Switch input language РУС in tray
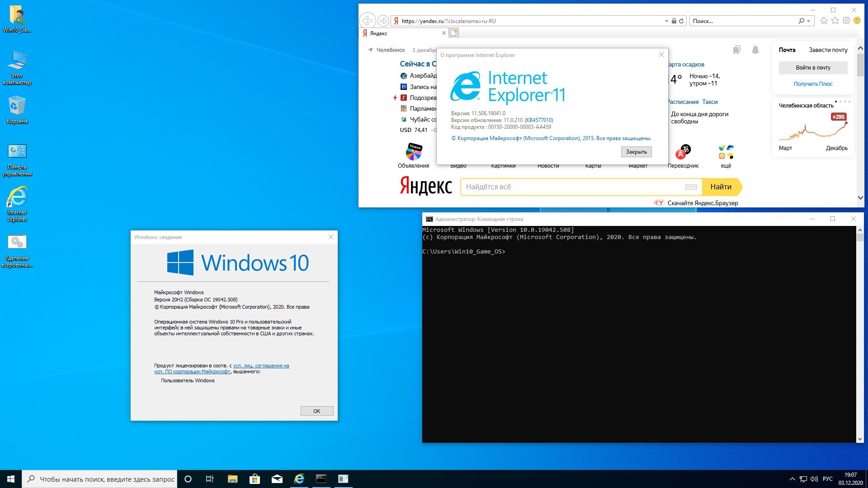This screenshot has width=868, height=488. [828, 479]
